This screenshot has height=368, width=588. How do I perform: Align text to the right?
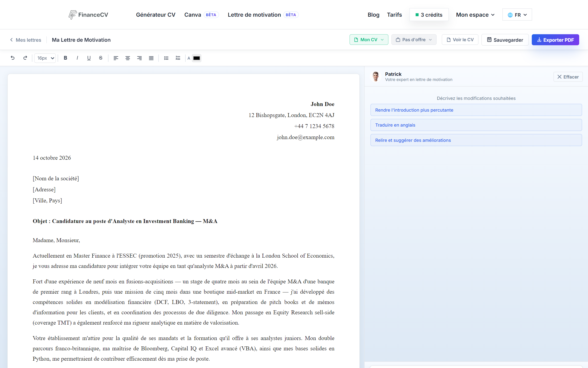(139, 58)
